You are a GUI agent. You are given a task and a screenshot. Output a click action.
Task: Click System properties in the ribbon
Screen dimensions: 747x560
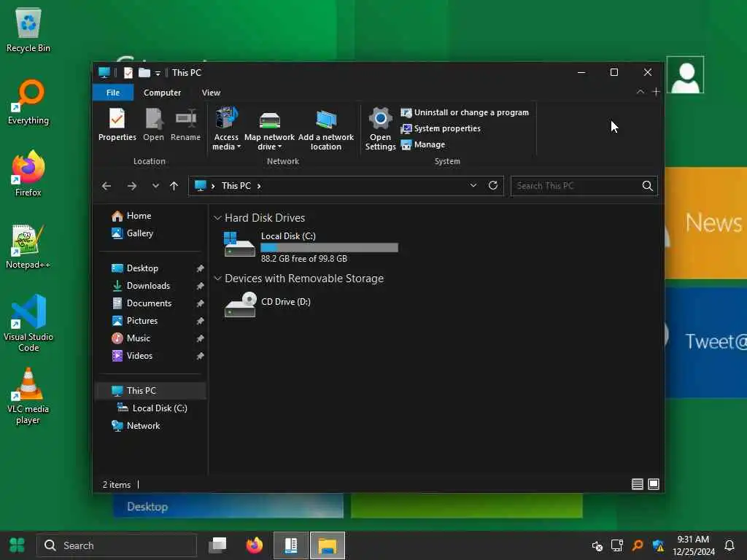pyautogui.click(x=441, y=128)
